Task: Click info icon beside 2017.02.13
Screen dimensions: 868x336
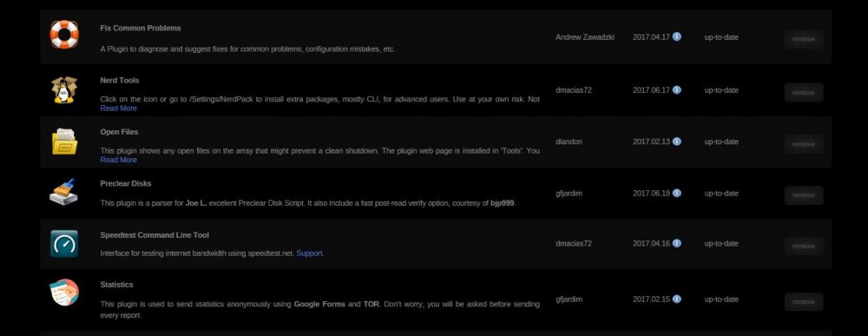Action: pyautogui.click(x=676, y=142)
